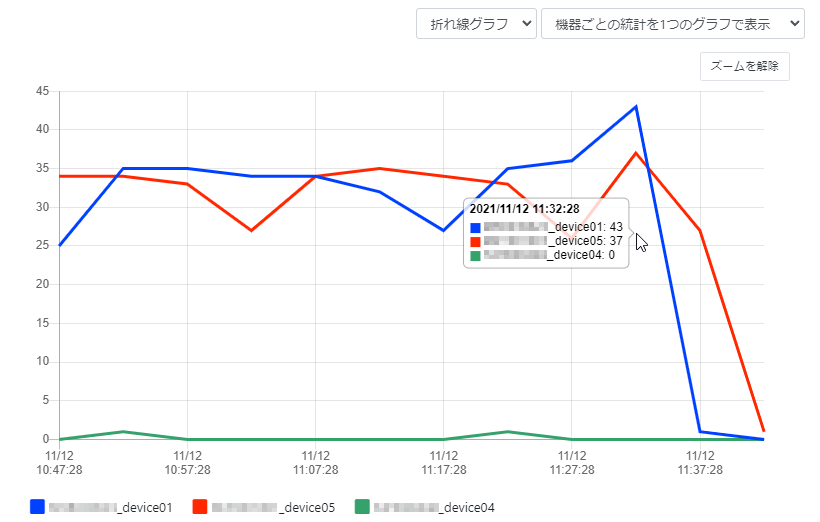Click the tooltip timestamp 2021/11/12 11:32:28
Screen dimensions: 820x522
point(525,209)
